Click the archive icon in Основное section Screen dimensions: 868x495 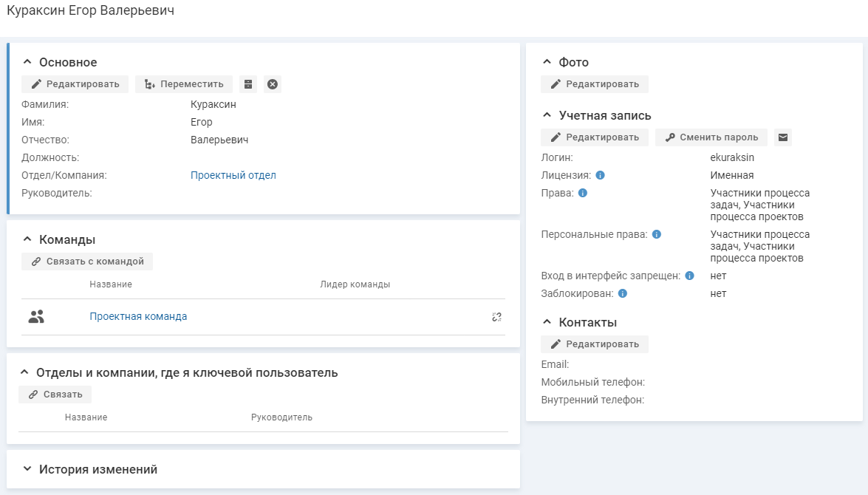pos(248,84)
